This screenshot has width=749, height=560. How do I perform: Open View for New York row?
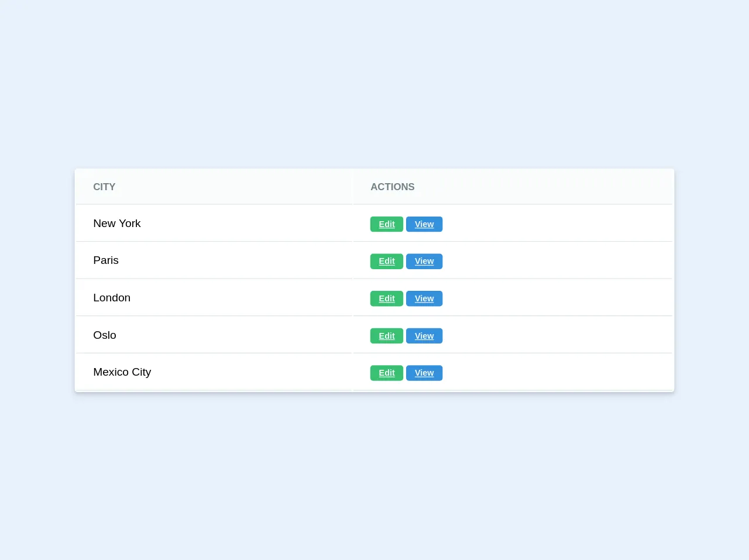[x=424, y=224]
